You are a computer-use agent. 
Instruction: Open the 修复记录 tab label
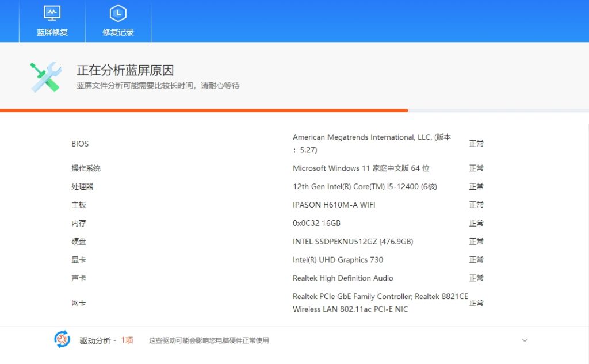point(118,32)
